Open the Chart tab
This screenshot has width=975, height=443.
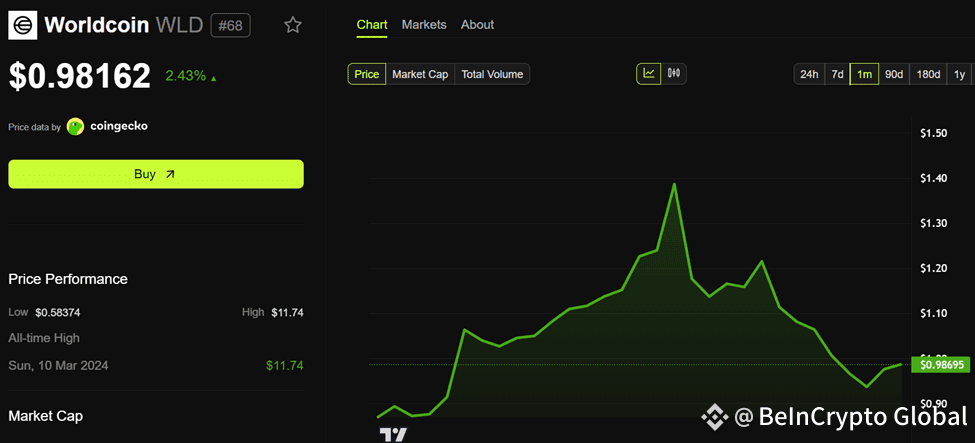tap(372, 25)
